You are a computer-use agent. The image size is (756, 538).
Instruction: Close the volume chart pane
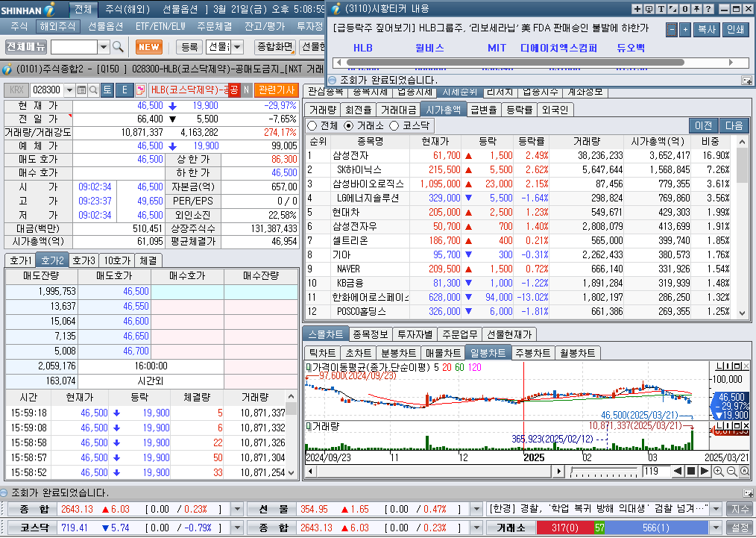746,425
